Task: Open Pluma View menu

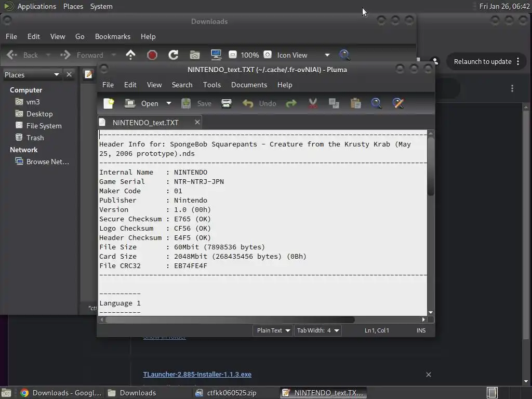Action: (154, 85)
